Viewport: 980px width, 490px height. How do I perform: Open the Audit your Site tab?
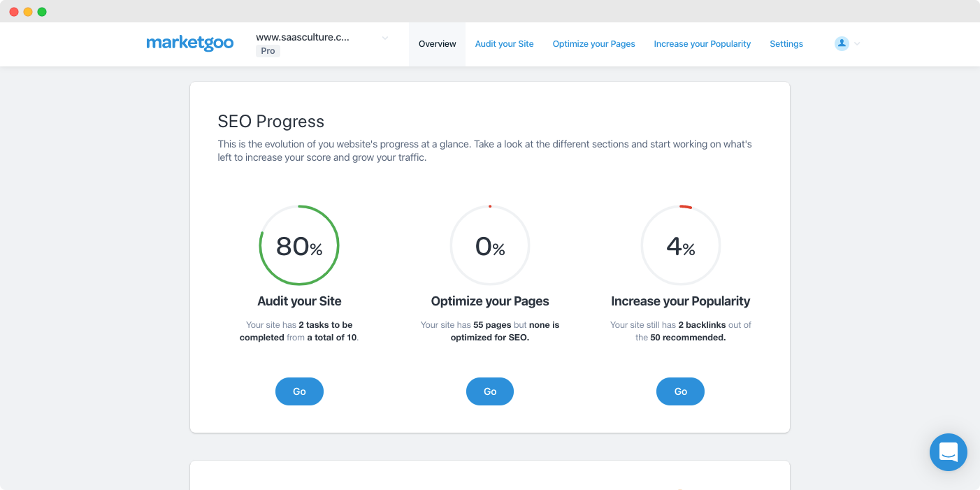(x=504, y=44)
